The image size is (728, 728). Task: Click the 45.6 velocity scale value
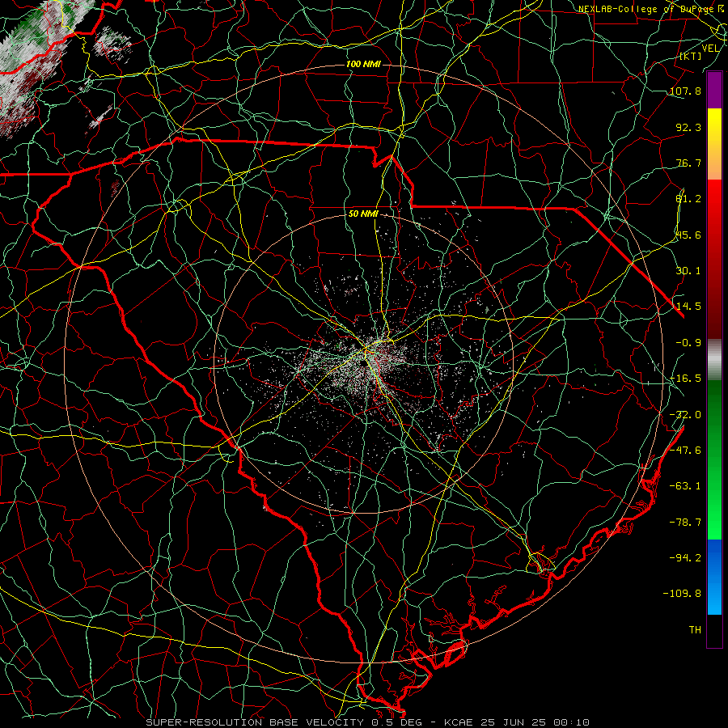(688, 235)
